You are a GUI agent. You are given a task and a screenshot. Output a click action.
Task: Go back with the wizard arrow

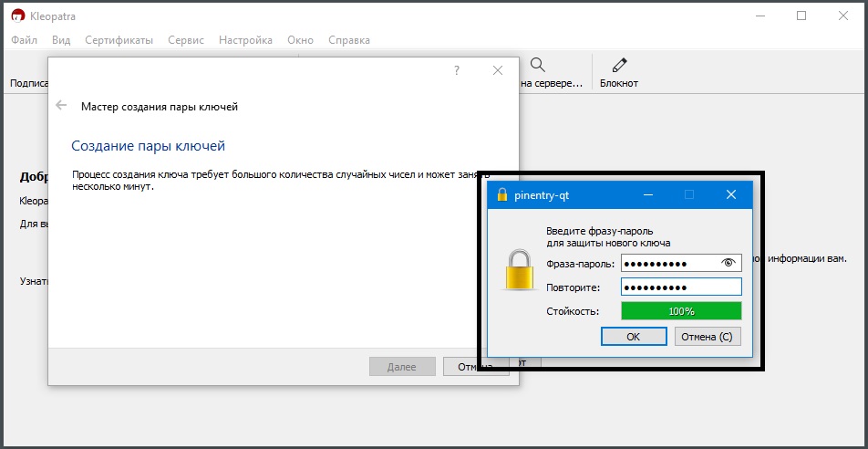[61, 106]
